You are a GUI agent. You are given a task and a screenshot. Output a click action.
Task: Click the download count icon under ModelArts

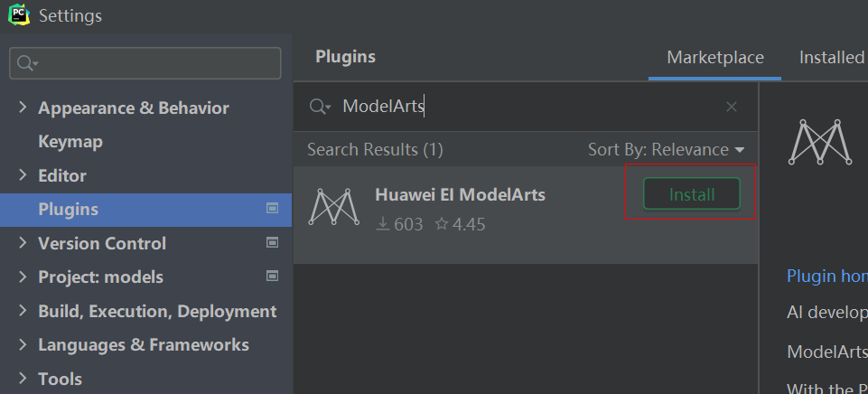[x=383, y=224]
